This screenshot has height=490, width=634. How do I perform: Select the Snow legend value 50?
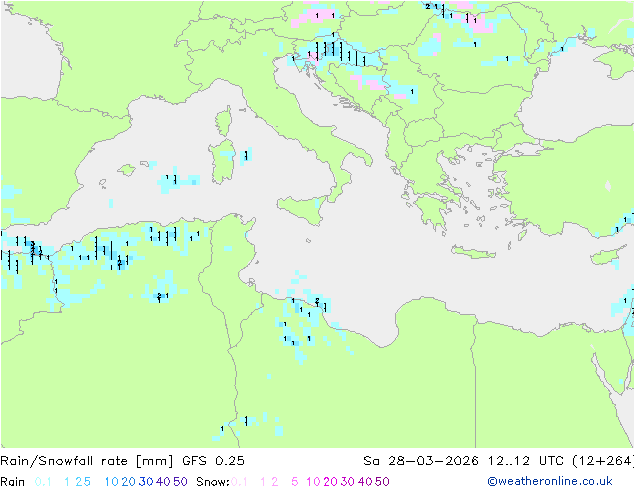click(382, 482)
